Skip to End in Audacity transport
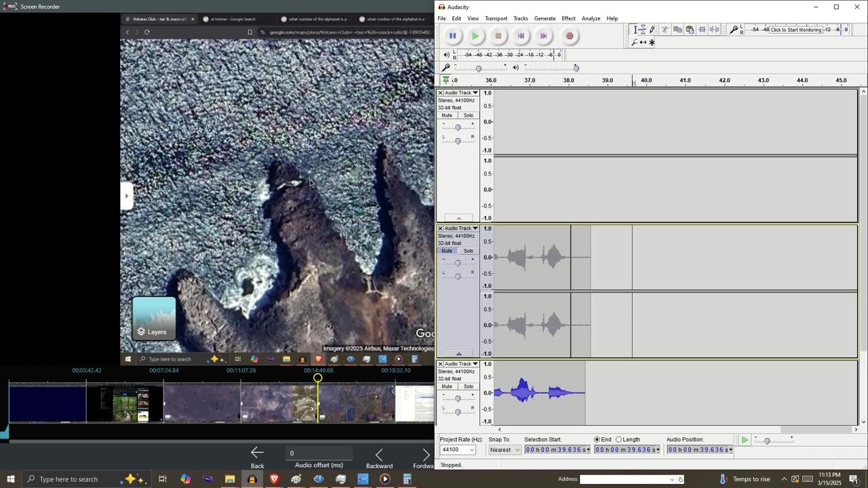This screenshot has height=488, width=868. pos(544,36)
